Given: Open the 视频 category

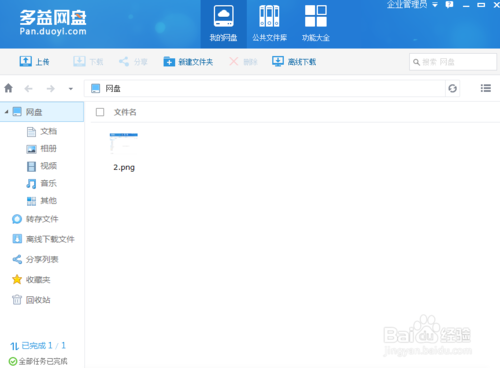Looking at the screenshot, I should [x=42, y=166].
